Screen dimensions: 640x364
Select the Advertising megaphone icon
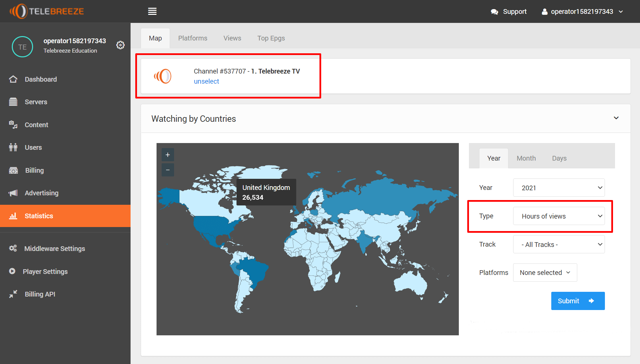[x=13, y=193]
